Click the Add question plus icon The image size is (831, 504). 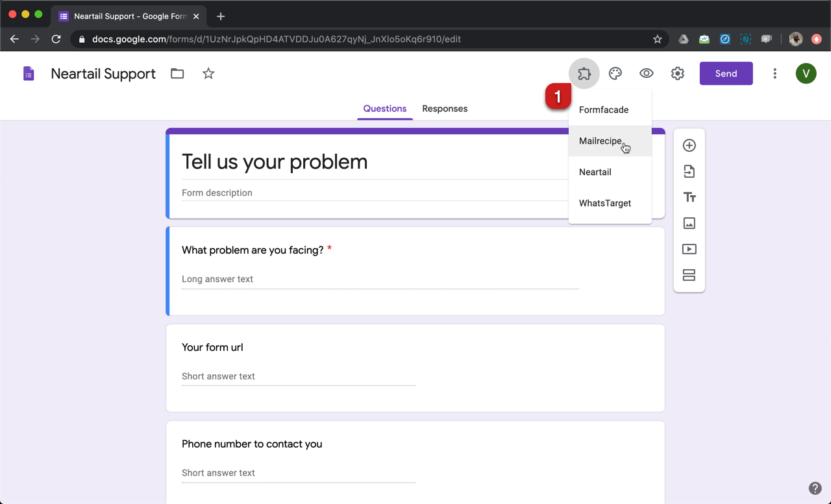[689, 145]
